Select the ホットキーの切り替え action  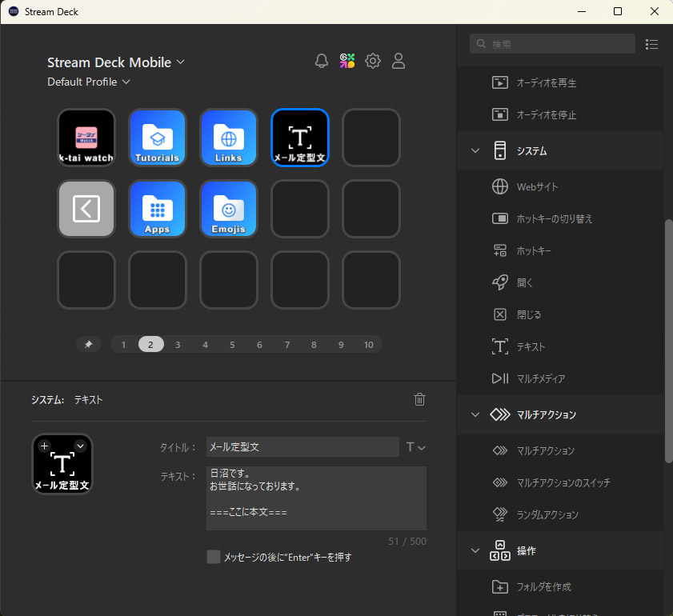click(560, 218)
